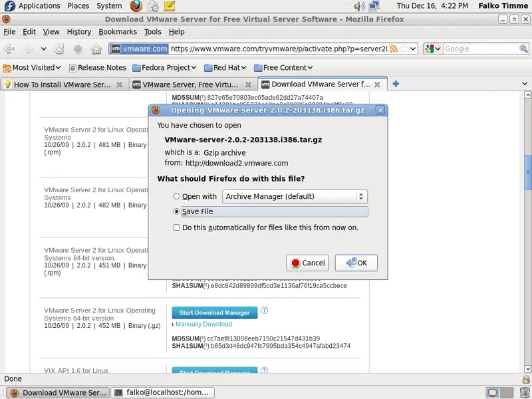Go to the Home page

point(96,49)
